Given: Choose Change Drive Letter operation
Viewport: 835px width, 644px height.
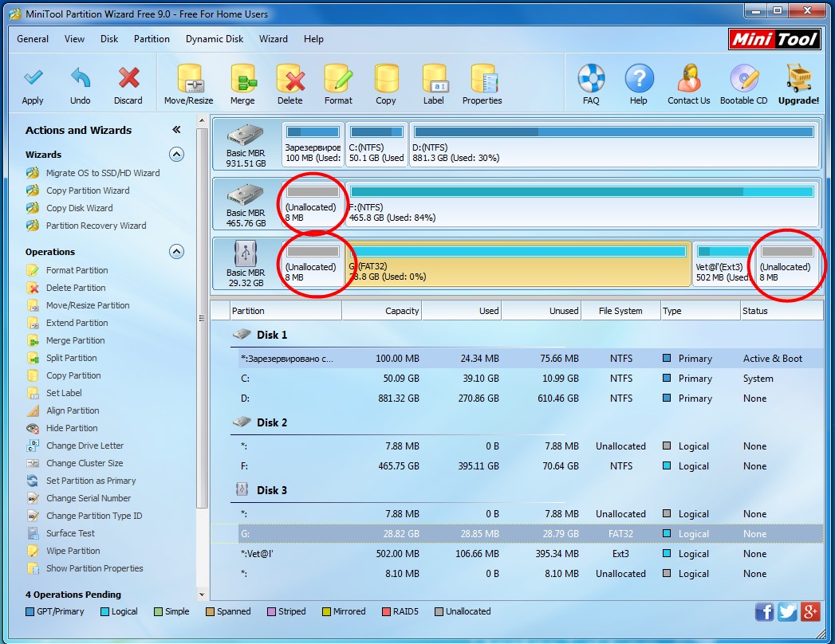Looking at the screenshot, I should pos(74,446).
